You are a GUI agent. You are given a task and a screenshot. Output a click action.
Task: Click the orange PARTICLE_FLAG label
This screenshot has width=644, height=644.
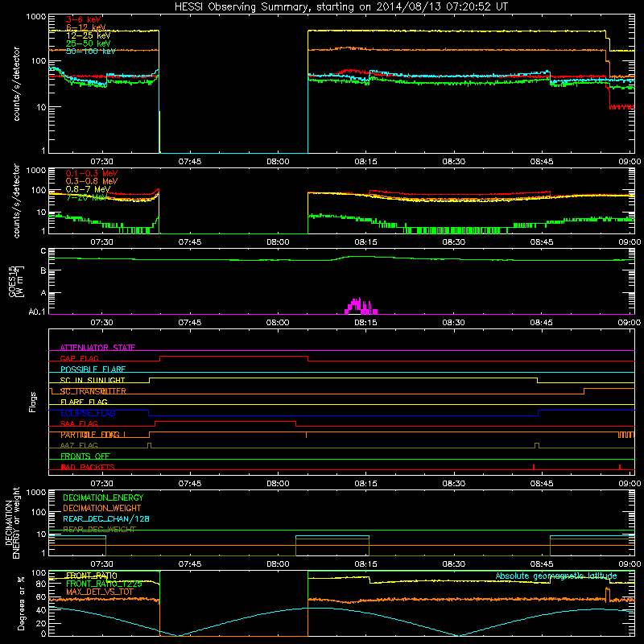pyautogui.click(x=93, y=435)
